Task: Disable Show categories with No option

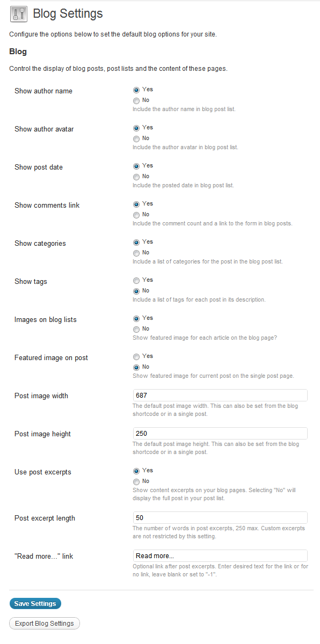Action: pos(136,253)
